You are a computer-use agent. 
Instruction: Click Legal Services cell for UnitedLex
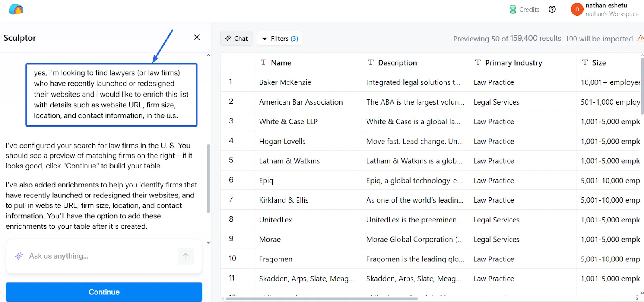point(522,220)
